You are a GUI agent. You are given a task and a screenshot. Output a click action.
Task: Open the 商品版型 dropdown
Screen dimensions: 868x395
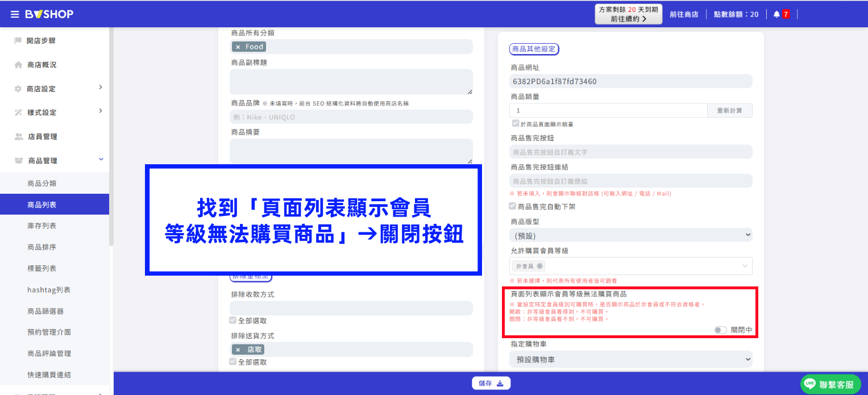click(631, 235)
